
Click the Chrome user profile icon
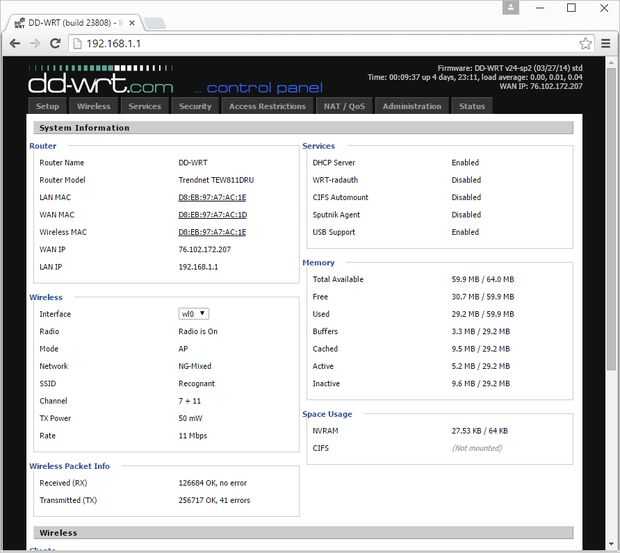510,7
